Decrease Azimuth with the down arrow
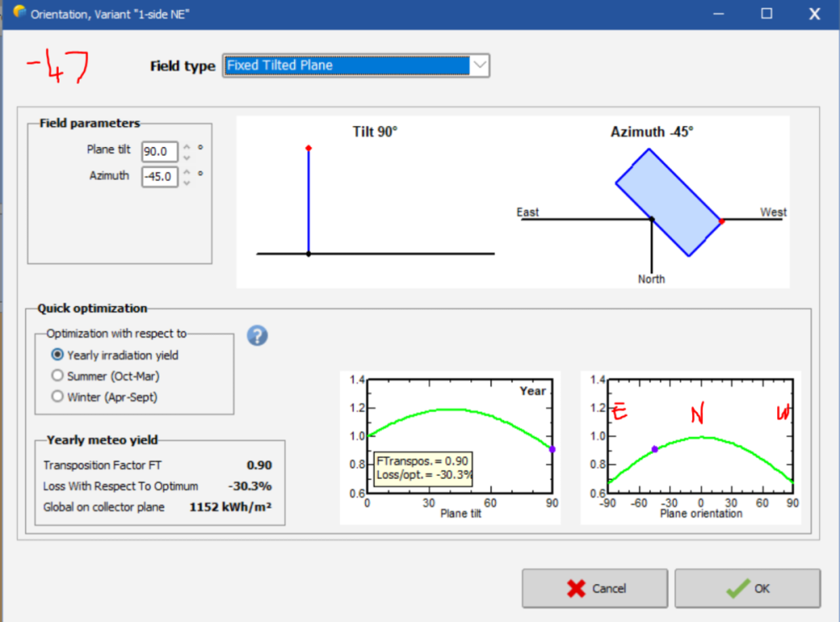 point(186,182)
